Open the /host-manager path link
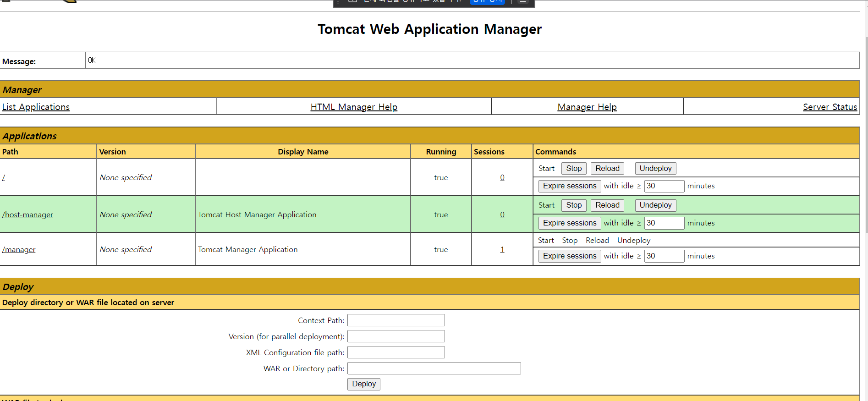This screenshot has width=868, height=401. (x=27, y=214)
